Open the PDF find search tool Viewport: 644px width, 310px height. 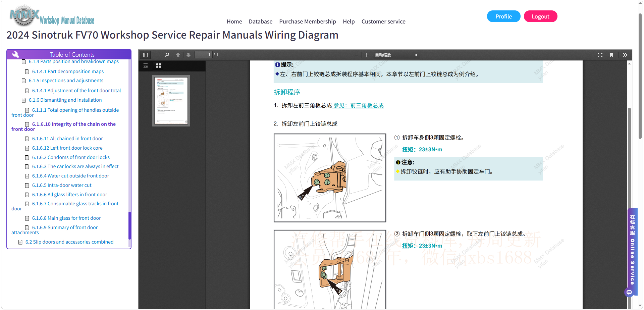pos(167,55)
